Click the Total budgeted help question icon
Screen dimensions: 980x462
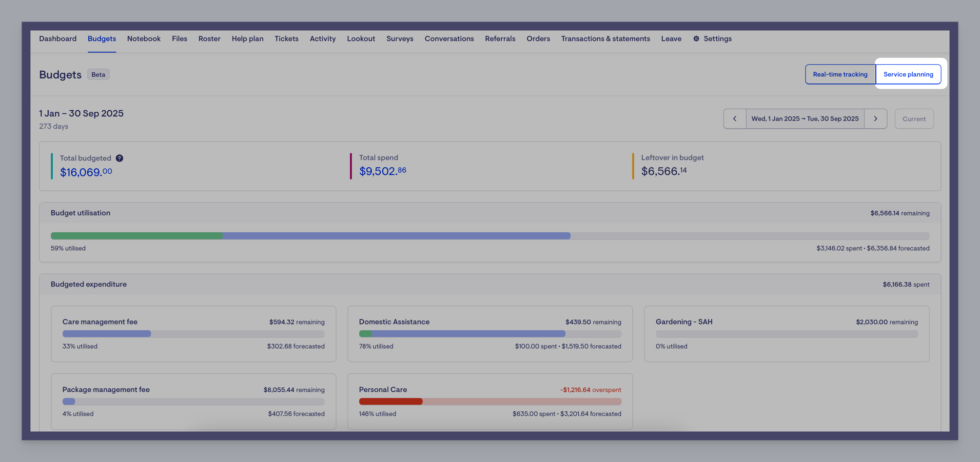point(119,158)
